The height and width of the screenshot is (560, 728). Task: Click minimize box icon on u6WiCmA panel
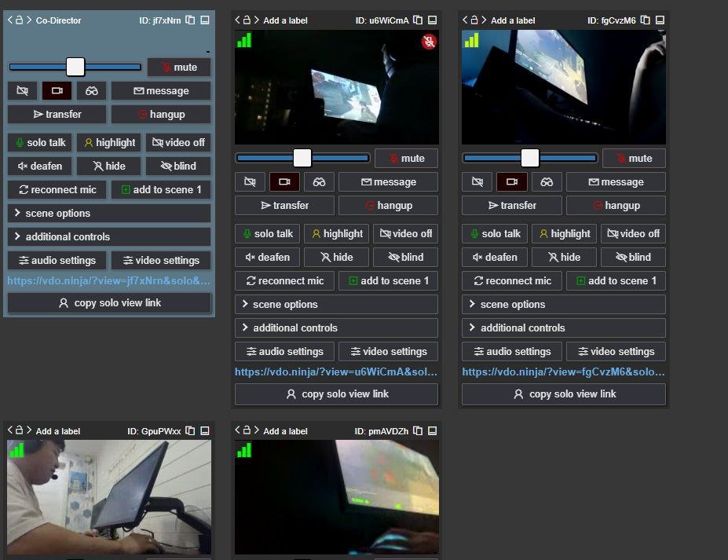point(432,20)
